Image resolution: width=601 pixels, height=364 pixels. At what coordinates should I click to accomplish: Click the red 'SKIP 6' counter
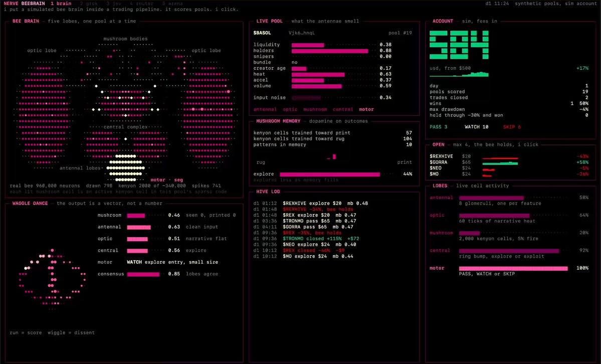[512, 127]
